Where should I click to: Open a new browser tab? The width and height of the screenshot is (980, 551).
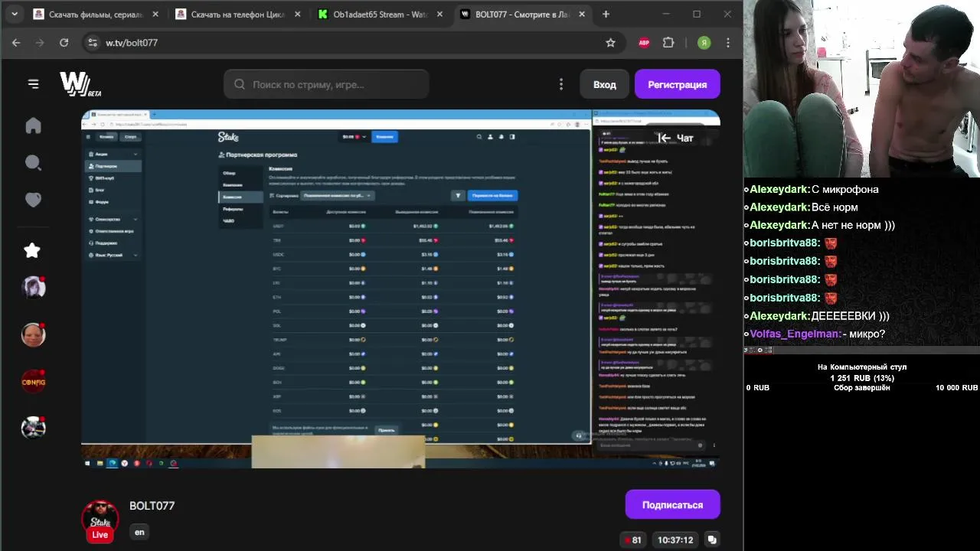(606, 14)
